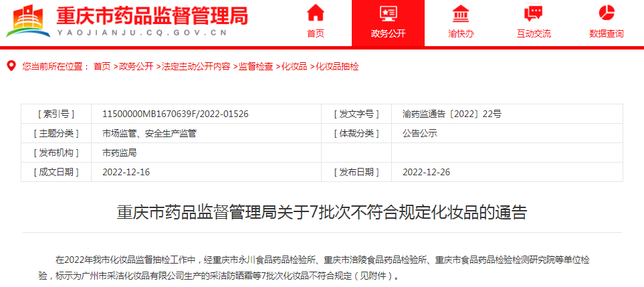644x287 pixels.
Task: Go to 首页 in the breadcrumb trail
Action: 102,66
